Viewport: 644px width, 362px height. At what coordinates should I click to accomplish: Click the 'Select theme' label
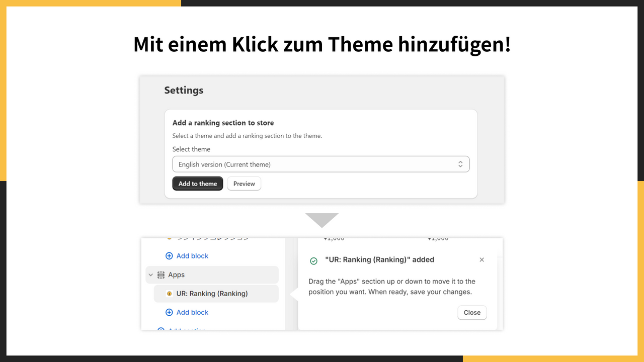[x=191, y=149]
